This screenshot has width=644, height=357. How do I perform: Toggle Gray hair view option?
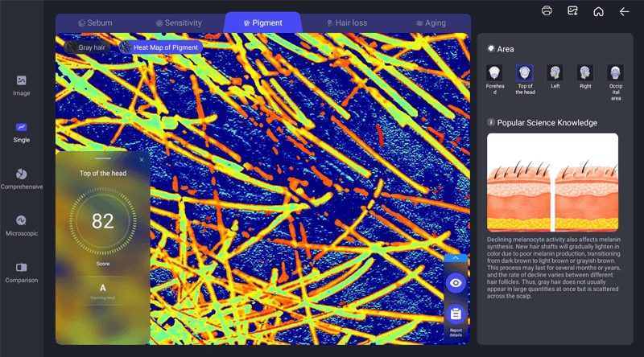click(x=86, y=47)
